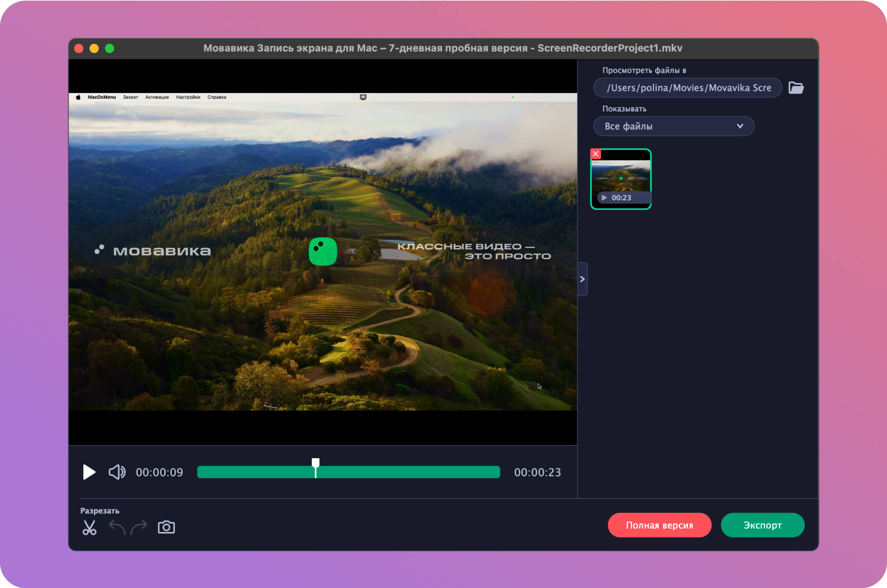The width and height of the screenshot is (887, 588).
Task: Close the window with red button
Action: (x=79, y=48)
